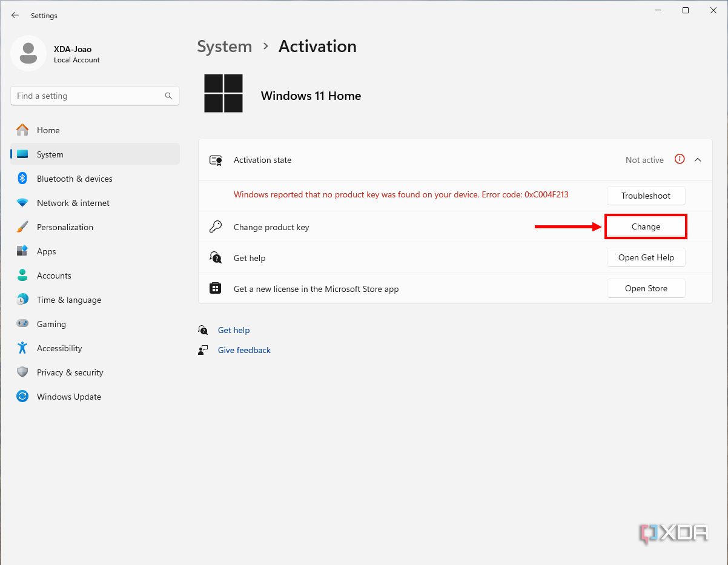Screen dimensions: 728x565
Task: Select the Network & internet wifi icon
Action: (22, 203)
